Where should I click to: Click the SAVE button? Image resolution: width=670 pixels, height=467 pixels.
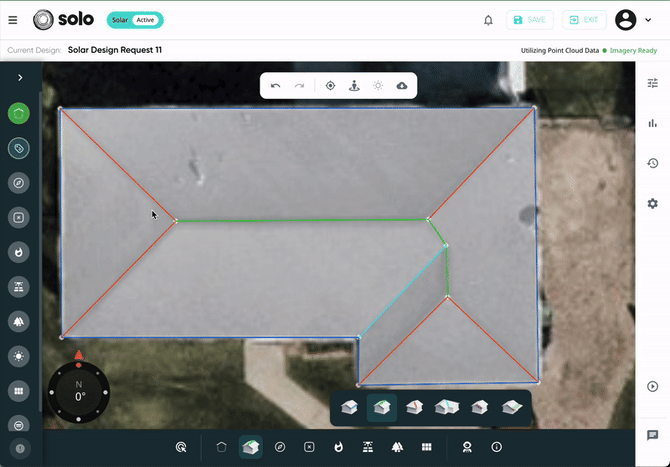click(530, 20)
